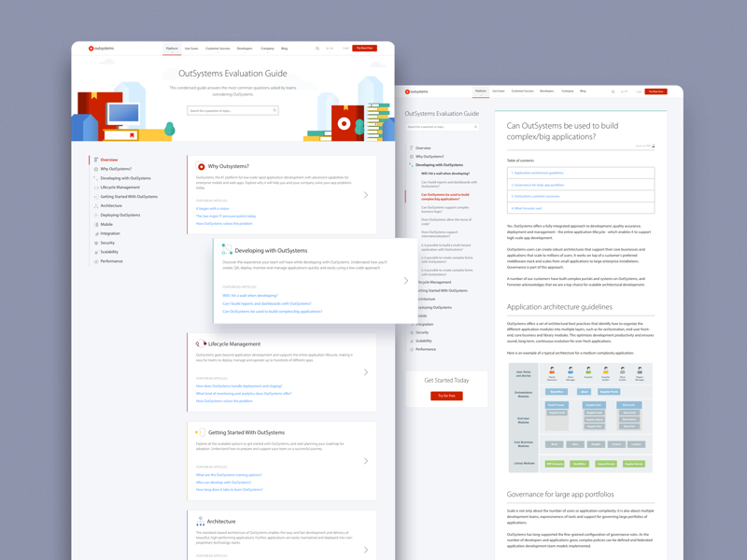Open PT language selector on overview page
Image resolution: width=747 pixels, height=560 pixels.
[x=330, y=49]
